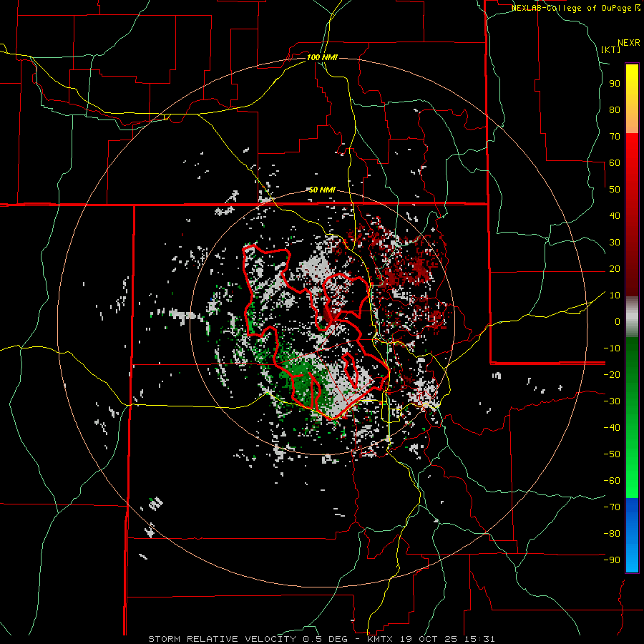Click the 0 scale value

(x=618, y=321)
